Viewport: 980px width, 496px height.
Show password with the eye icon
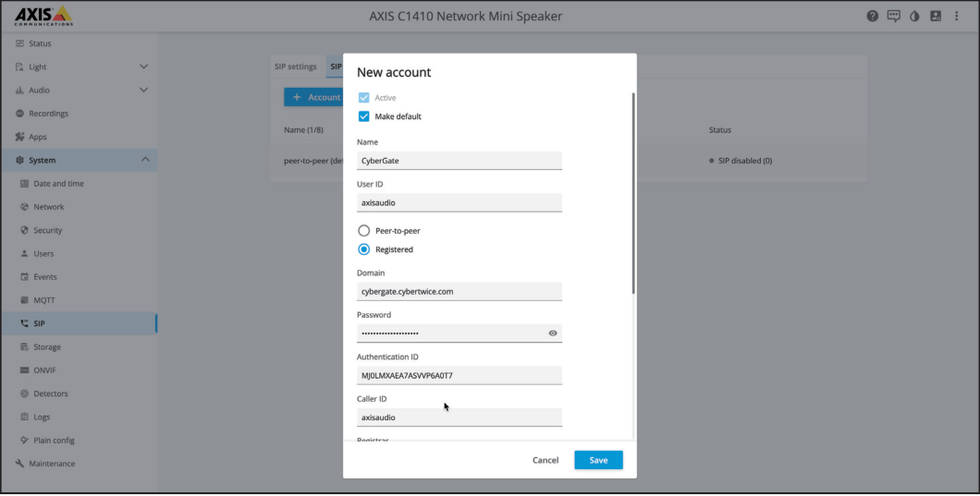553,333
